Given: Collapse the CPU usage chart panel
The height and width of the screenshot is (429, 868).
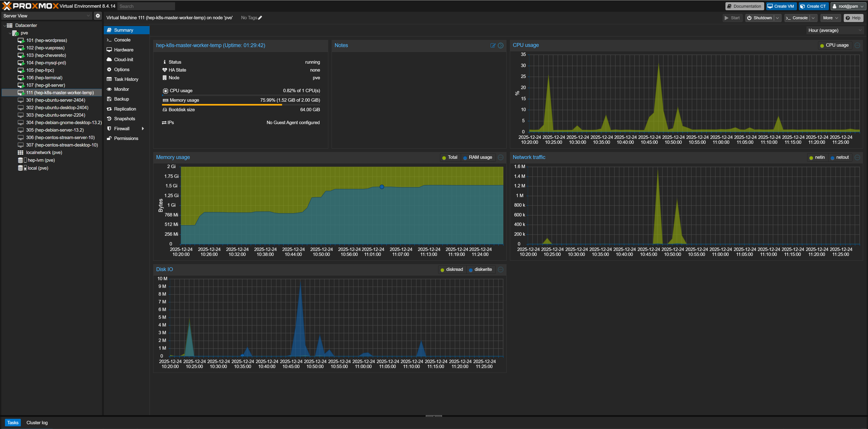Looking at the screenshot, I should click(x=858, y=45).
